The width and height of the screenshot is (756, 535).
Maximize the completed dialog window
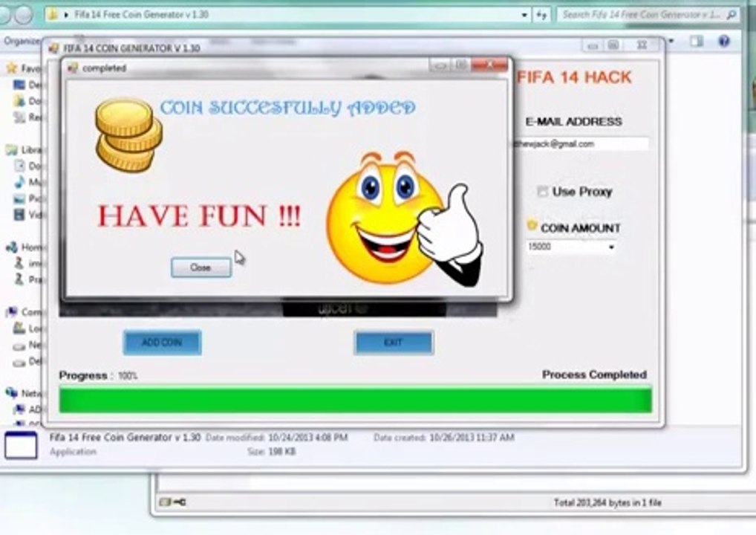point(460,65)
